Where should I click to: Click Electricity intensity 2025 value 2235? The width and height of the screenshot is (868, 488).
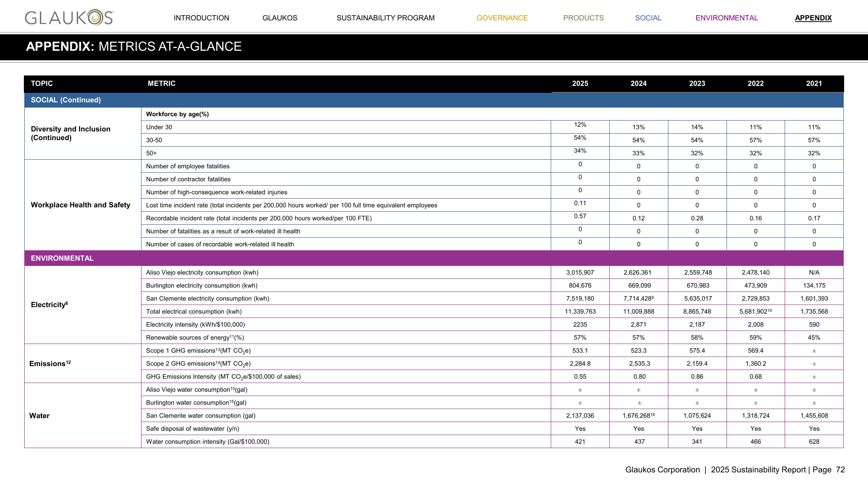click(x=580, y=324)
